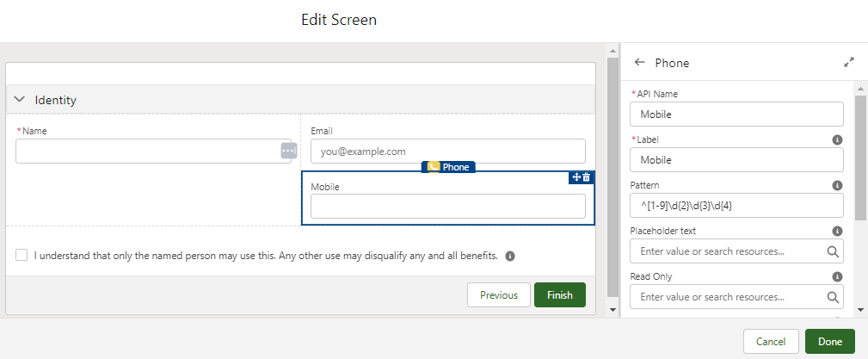Click the Label info icon

coord(837,139)
